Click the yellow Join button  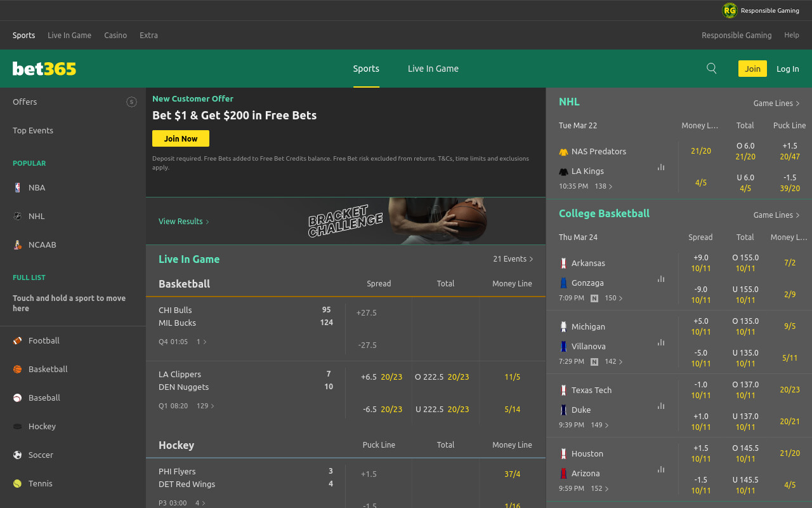tap(752, 69)
